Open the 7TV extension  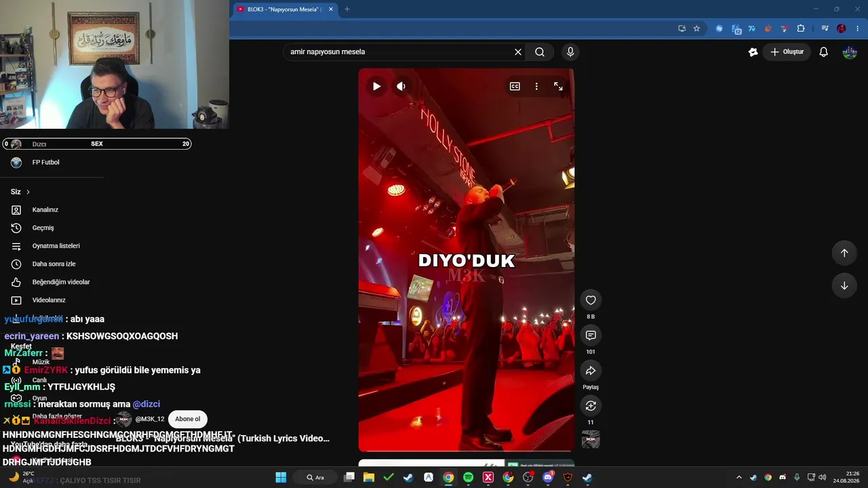(x=752, y=28)
